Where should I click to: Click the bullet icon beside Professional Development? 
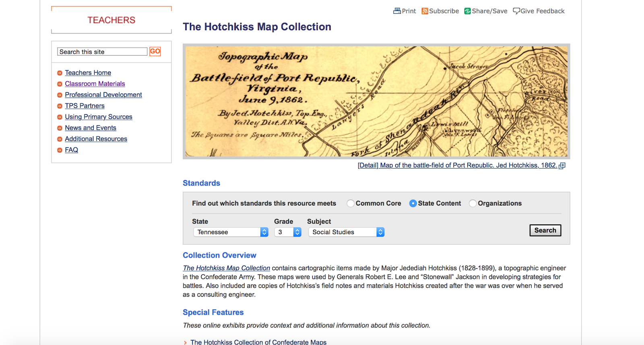60,95
